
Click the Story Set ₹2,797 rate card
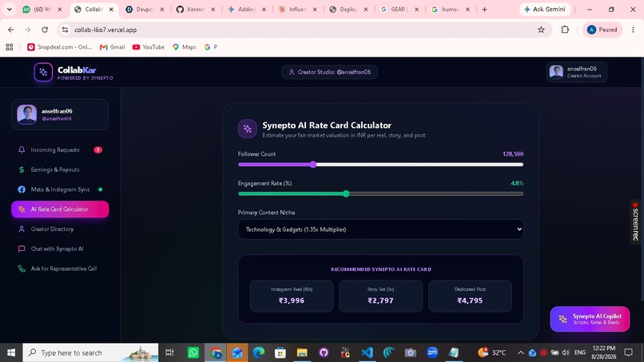pyautogui.click(x=381, y=296)
